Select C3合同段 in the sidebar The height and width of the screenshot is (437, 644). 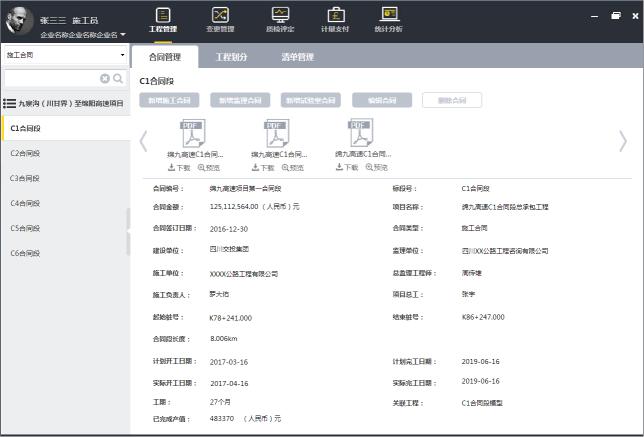coord(66,178)
